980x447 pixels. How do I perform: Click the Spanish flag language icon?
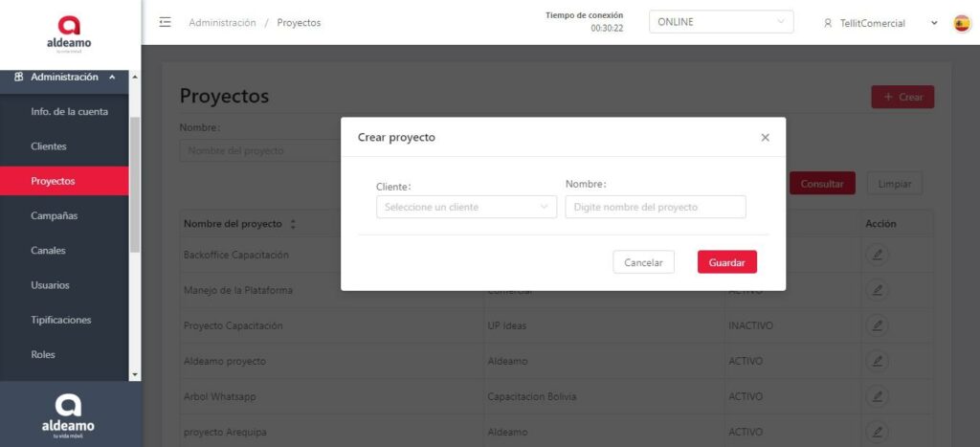coord(962,23)
